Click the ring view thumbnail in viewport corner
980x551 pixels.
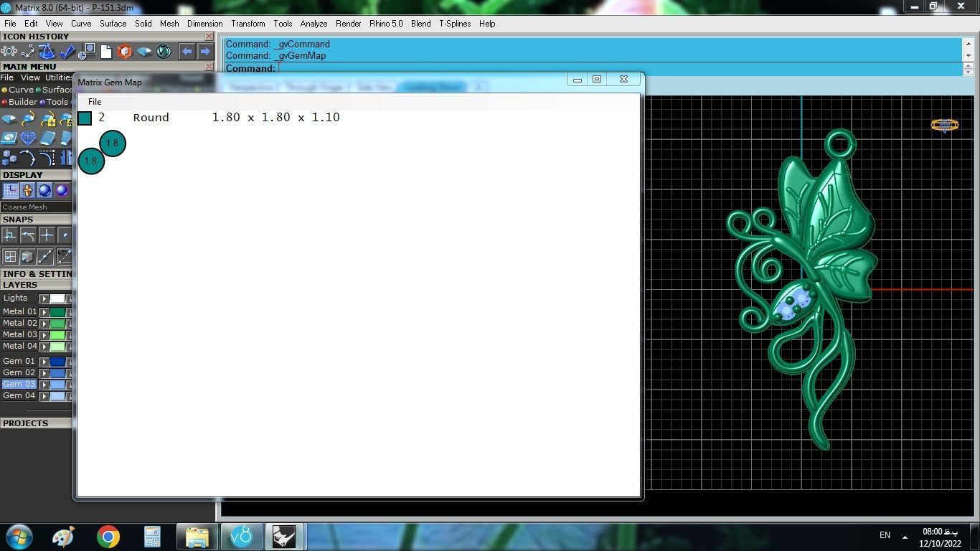(945, 126)
